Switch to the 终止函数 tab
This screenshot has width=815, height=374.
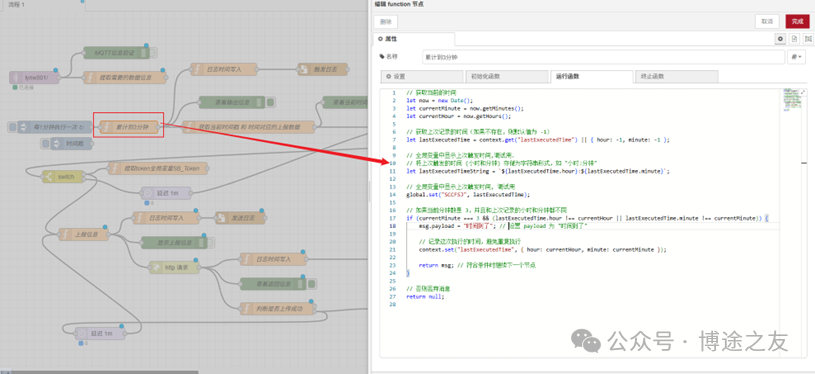(676, 76)
